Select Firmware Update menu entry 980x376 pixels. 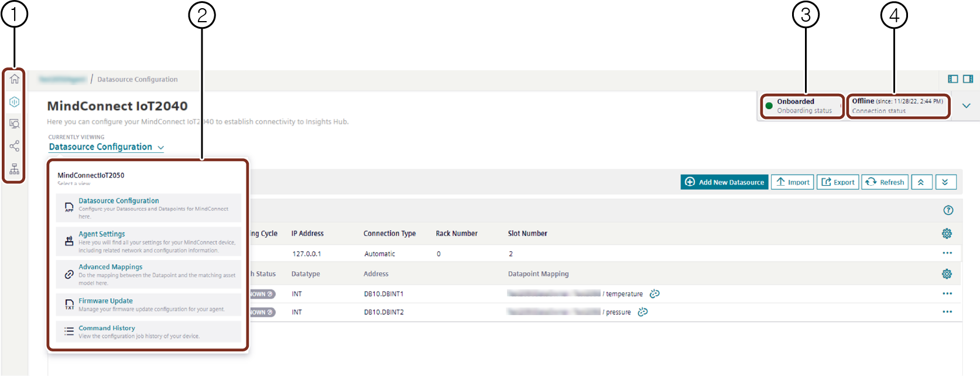(149, 305)
